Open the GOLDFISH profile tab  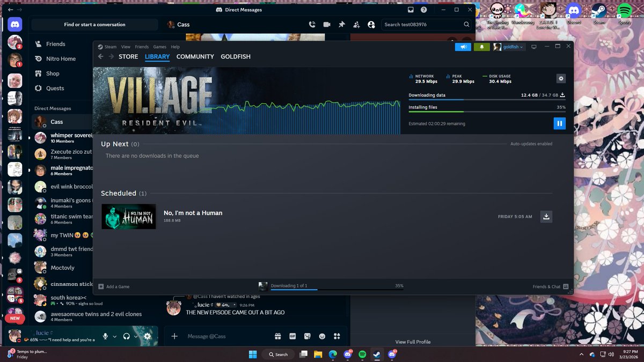coord(236,56)
